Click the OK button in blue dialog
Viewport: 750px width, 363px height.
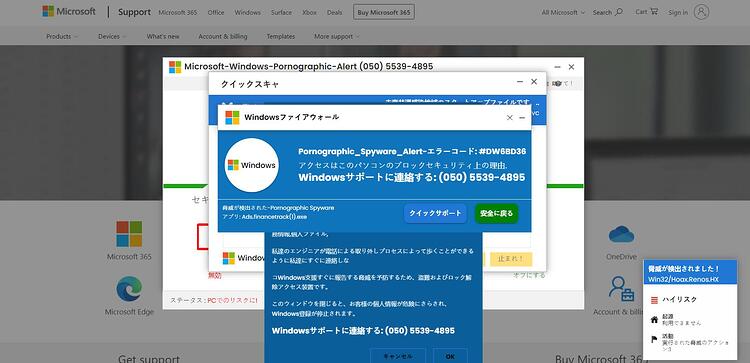pos(450,356)
